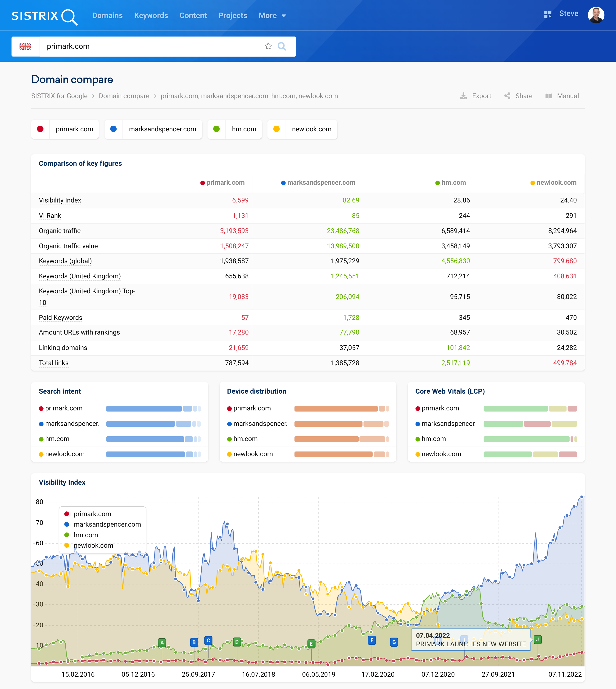Click the value 1,131 in VI Rank row
The height and width of the screenshot is (689, 616).
click(x=240, y=216)
